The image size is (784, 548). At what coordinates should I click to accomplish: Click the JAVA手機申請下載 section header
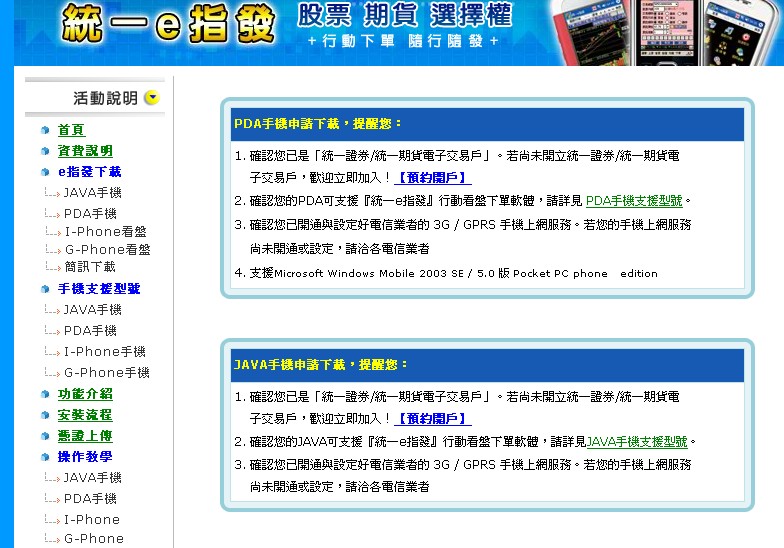(x=488, y=365)
